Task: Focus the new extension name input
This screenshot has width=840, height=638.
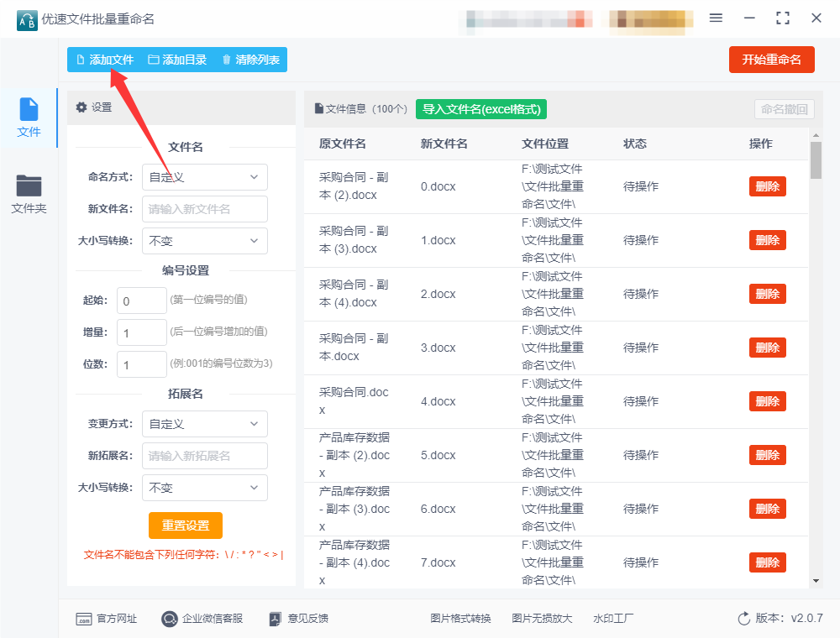Action: 205,456
